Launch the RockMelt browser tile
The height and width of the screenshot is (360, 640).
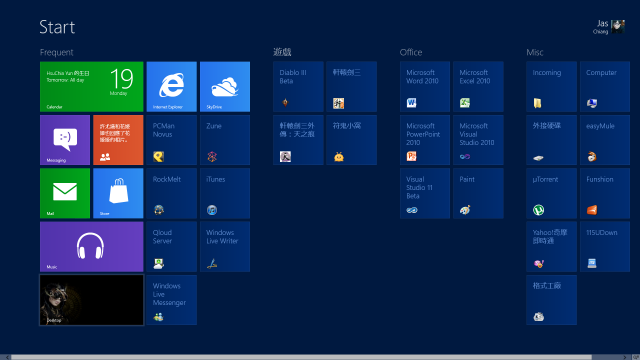[171, 193]
